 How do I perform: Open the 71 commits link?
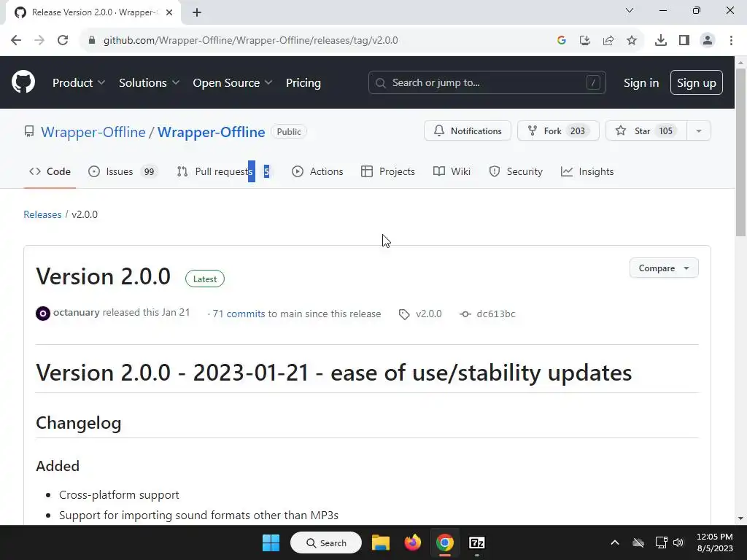coord(239,314)
